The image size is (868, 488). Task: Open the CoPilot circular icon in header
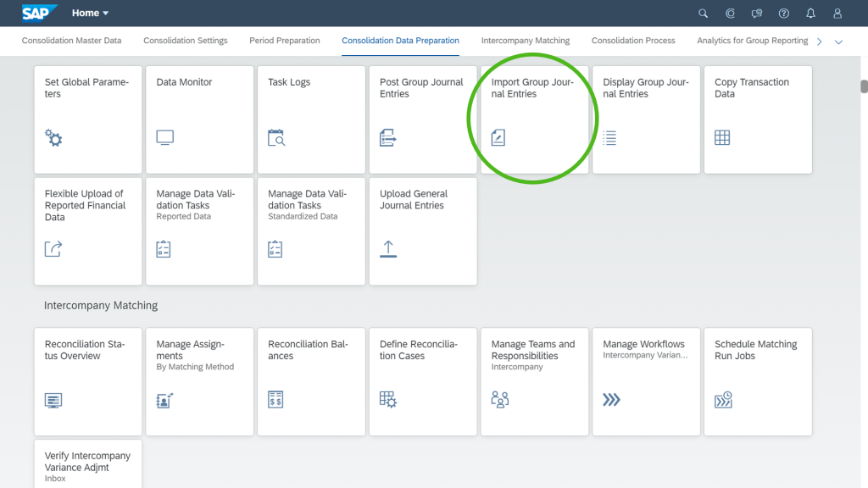[x=730, y=14]
